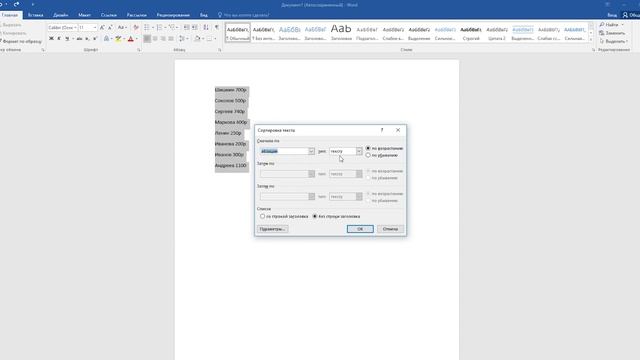Screen dimensions: 640x360
Task: Open first sort type dropdown in dialog
Action: [x=359, y=151]
